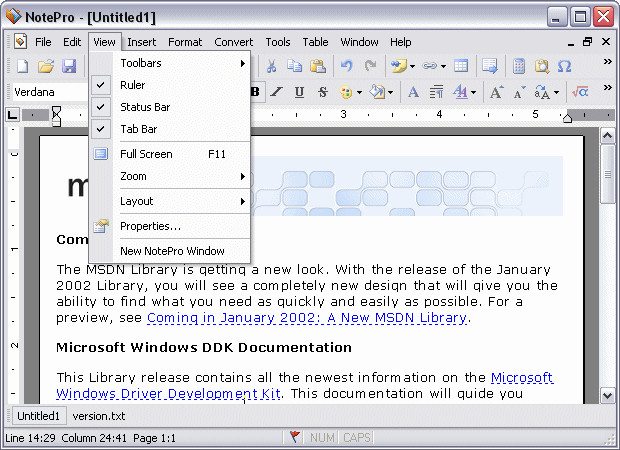Click the Undo arrow icon

coord(347,66)
